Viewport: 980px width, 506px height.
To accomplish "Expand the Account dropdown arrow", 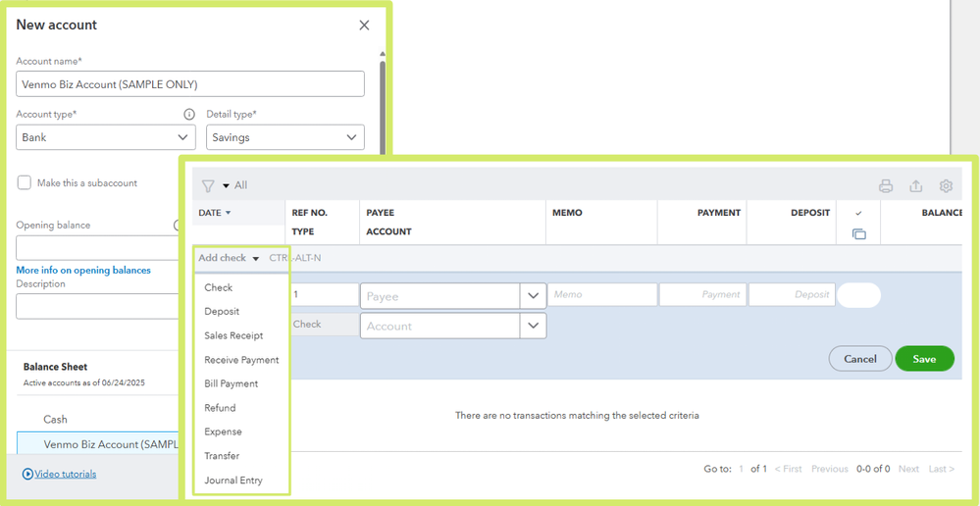I will coord(533,326).
